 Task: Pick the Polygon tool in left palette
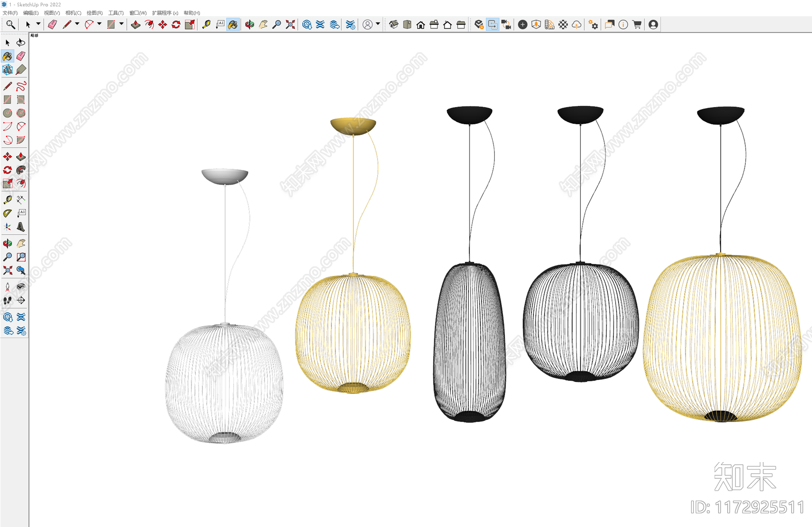pos(21,113)
